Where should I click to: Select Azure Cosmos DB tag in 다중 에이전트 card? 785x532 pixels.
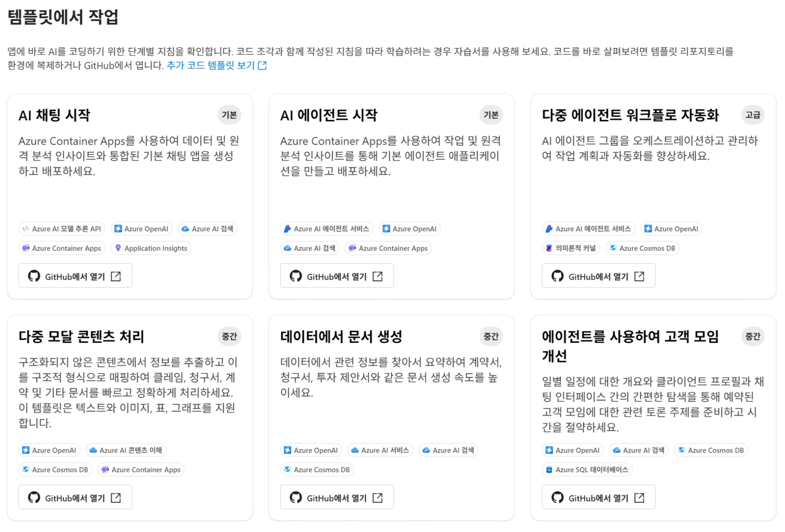pyautogui.click(x=642, y=248)
